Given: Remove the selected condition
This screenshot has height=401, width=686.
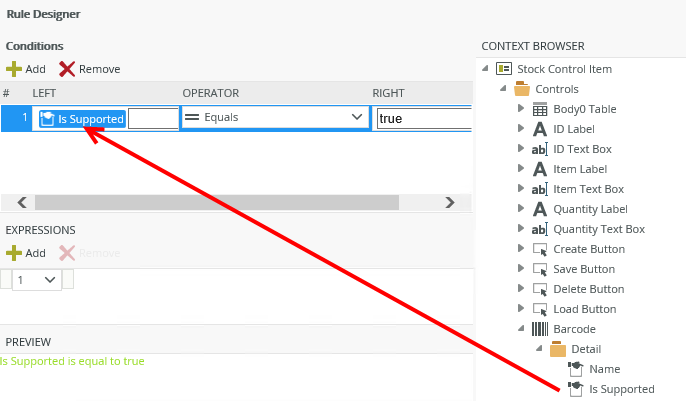Looking at the screenshot, I should (x=89, y=69).
